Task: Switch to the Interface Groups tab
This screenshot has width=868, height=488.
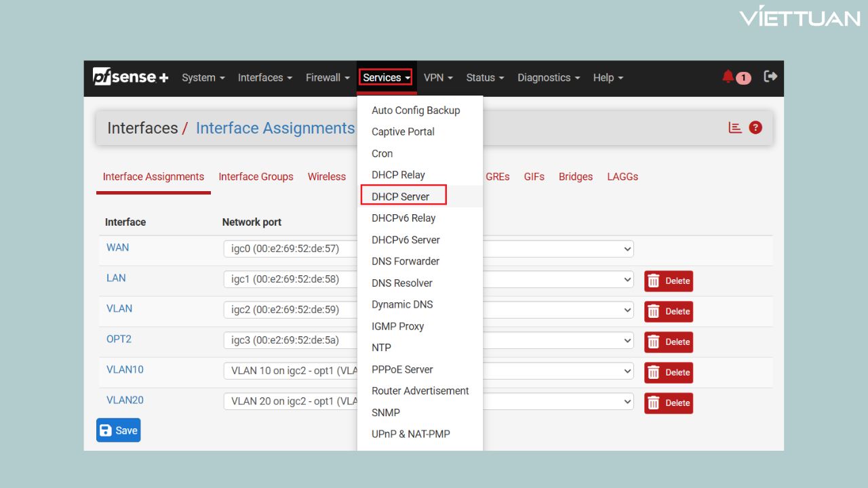Action: pyautogui.click(x=256, y=177)
